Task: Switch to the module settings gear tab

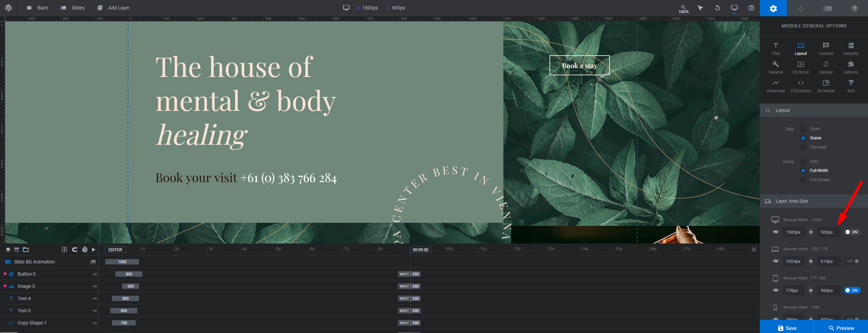Action: 773,8
